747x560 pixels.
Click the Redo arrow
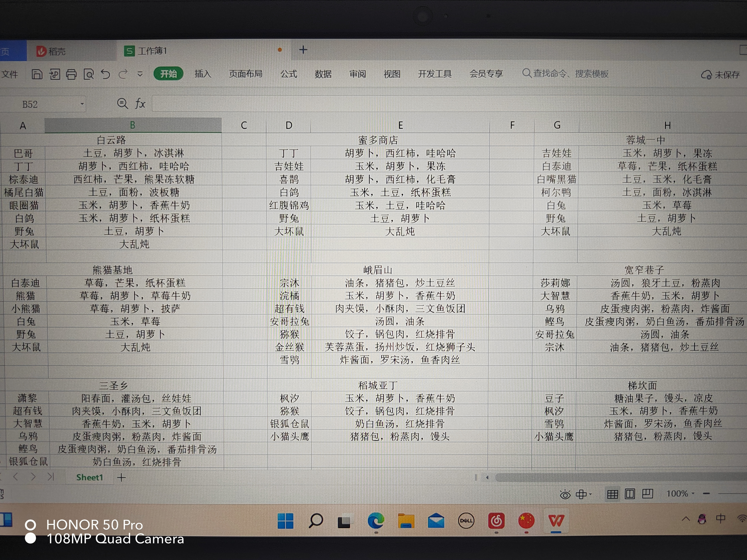tap(123, 74)
